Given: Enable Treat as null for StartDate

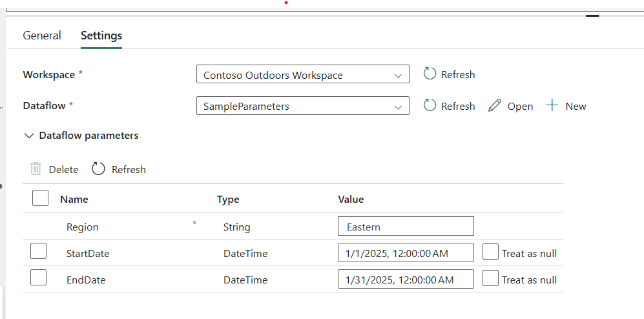Looking at the screenshot, I should click(491, 252).
